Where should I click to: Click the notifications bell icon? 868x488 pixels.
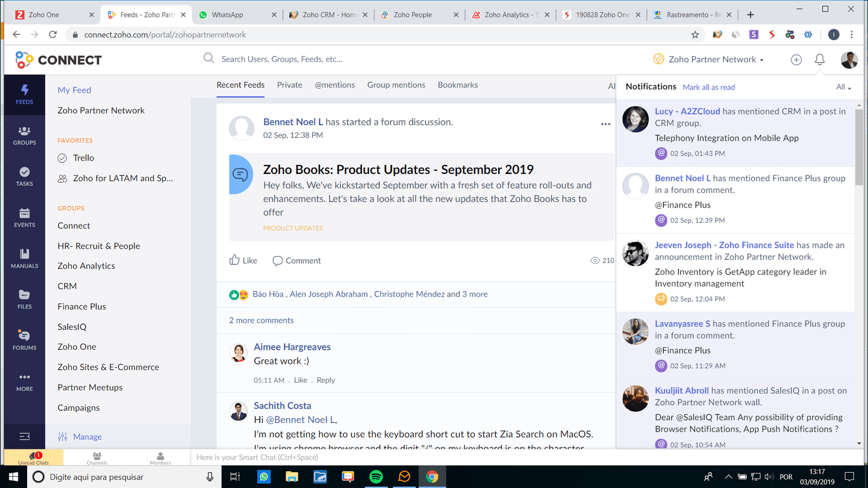(x=820, y=60)
